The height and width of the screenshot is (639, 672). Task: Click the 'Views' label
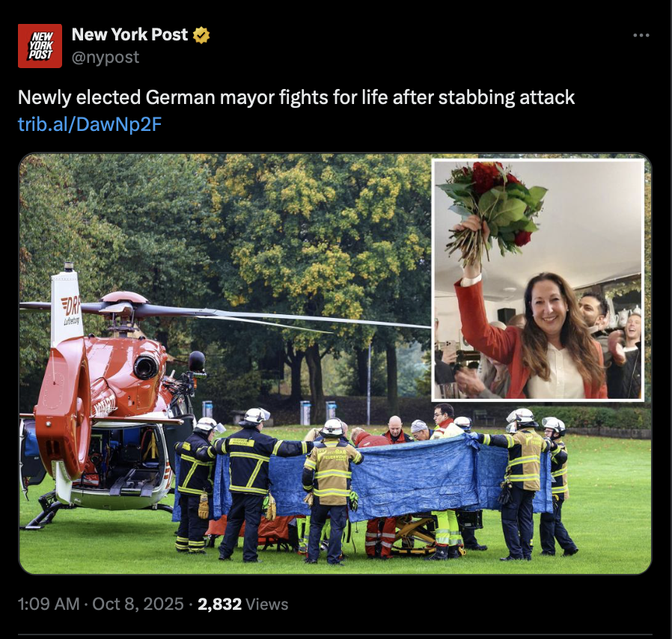(x=267, y=604)
